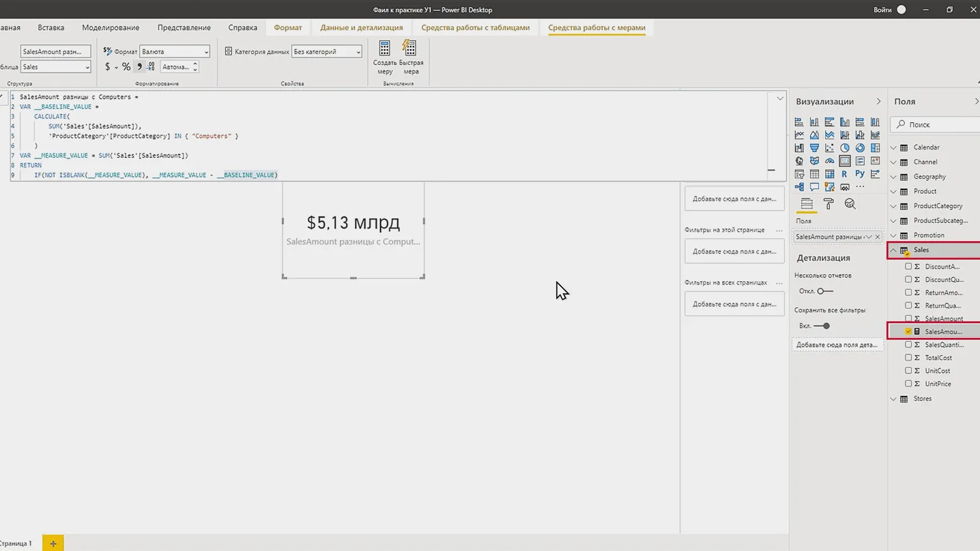This screenshot has width=980, height=551.
Task: Open the Категория данных dropdown
Action: (326, 52)
